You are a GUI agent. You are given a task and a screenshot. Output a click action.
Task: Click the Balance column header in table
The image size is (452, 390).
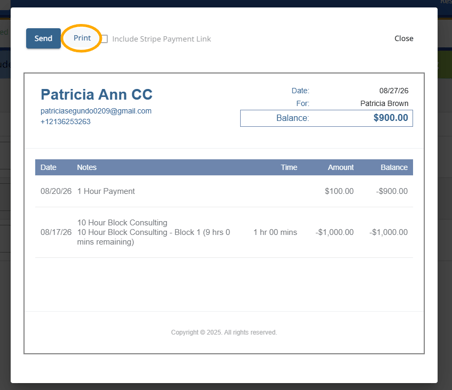point(394,167)
